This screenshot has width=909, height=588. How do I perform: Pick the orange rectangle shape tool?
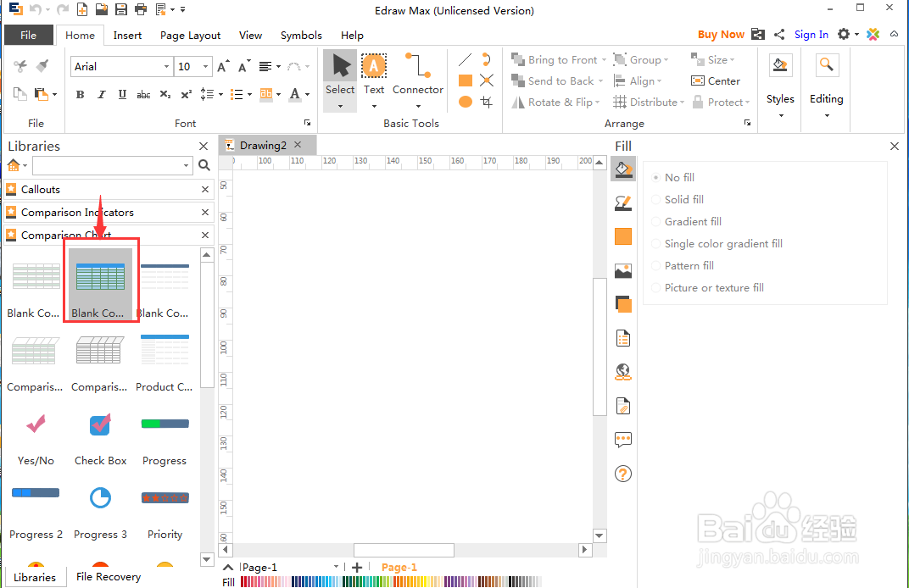coord(465,80)
